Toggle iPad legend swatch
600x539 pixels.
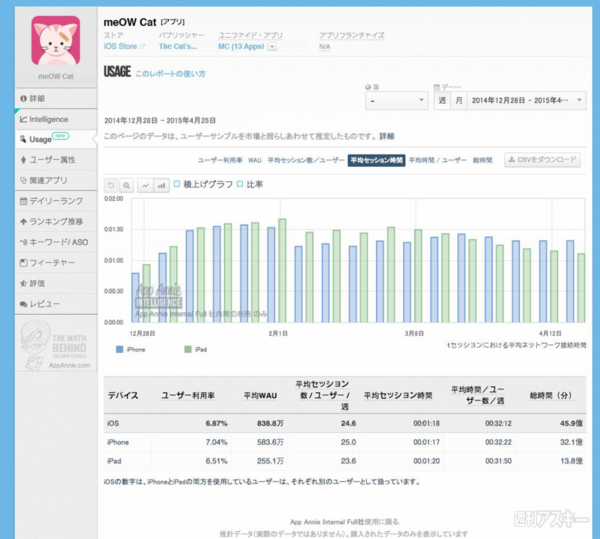(188, 349)
